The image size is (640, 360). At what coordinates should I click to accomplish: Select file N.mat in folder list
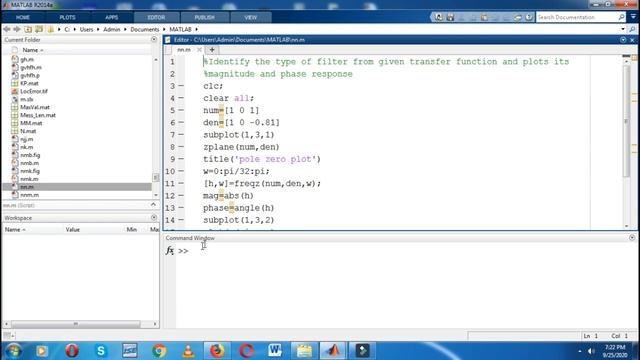[28, 131]
